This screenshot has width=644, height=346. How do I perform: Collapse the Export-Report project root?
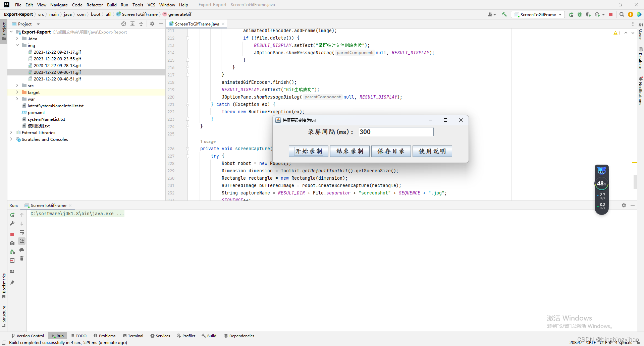pyautogui.click(x=11, y=32)
